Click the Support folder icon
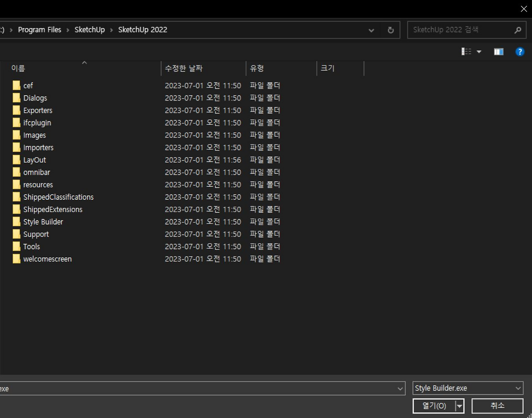Screen dimensions: 532x418 pyautogui.click(x=16, y=234)
